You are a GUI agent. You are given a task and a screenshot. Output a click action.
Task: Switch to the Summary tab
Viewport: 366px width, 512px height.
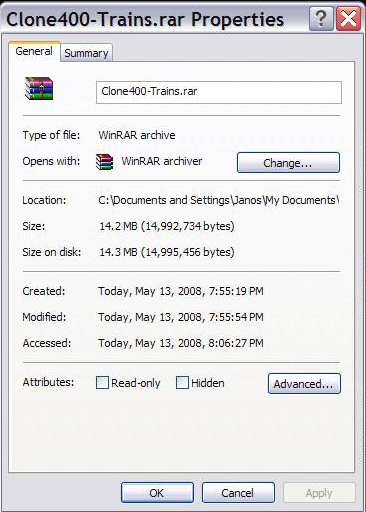[x=86, y=53]
